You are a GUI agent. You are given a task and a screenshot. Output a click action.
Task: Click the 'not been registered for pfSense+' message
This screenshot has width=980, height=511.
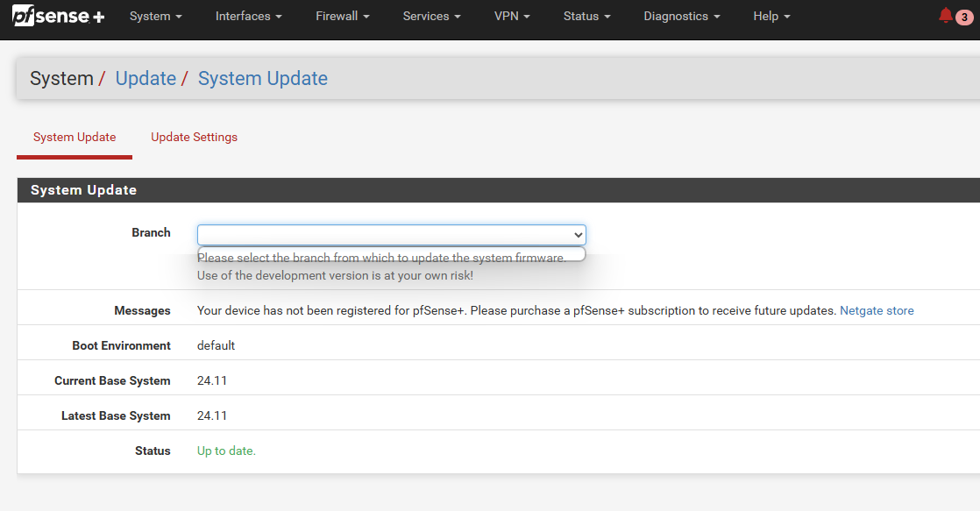point(517,310)
